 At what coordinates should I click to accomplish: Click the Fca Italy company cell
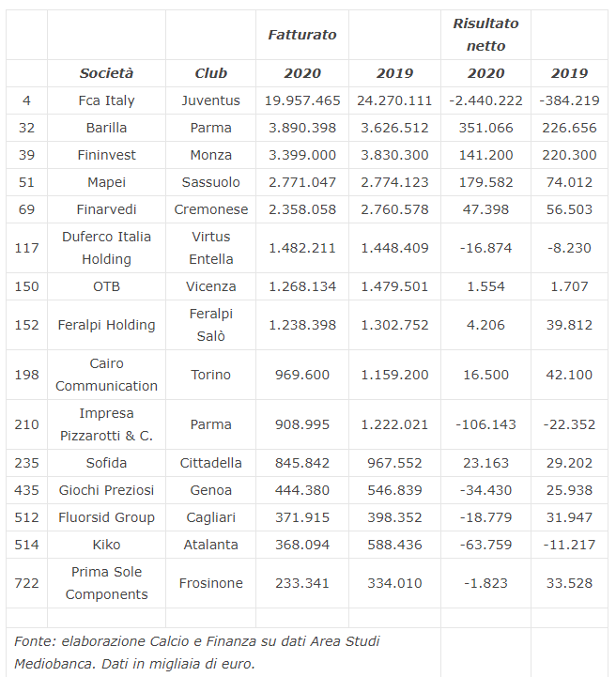tap(106, 100)
